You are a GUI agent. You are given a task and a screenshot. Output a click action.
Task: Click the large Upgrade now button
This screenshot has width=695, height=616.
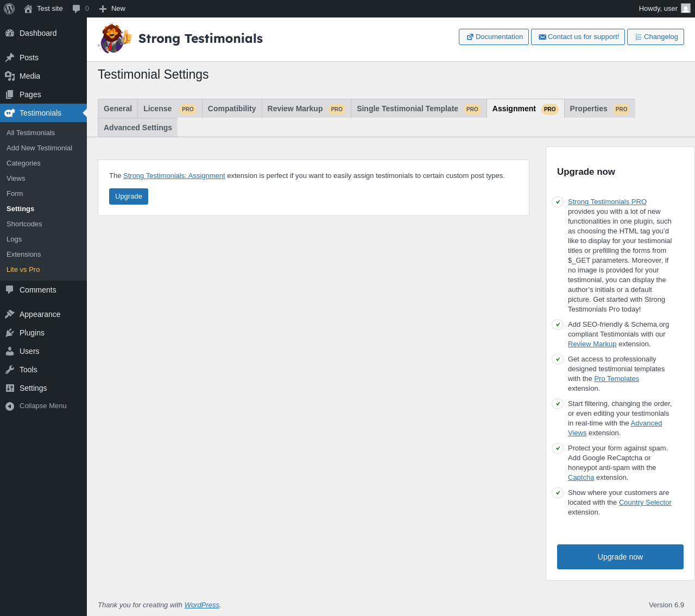coord(620,557)
